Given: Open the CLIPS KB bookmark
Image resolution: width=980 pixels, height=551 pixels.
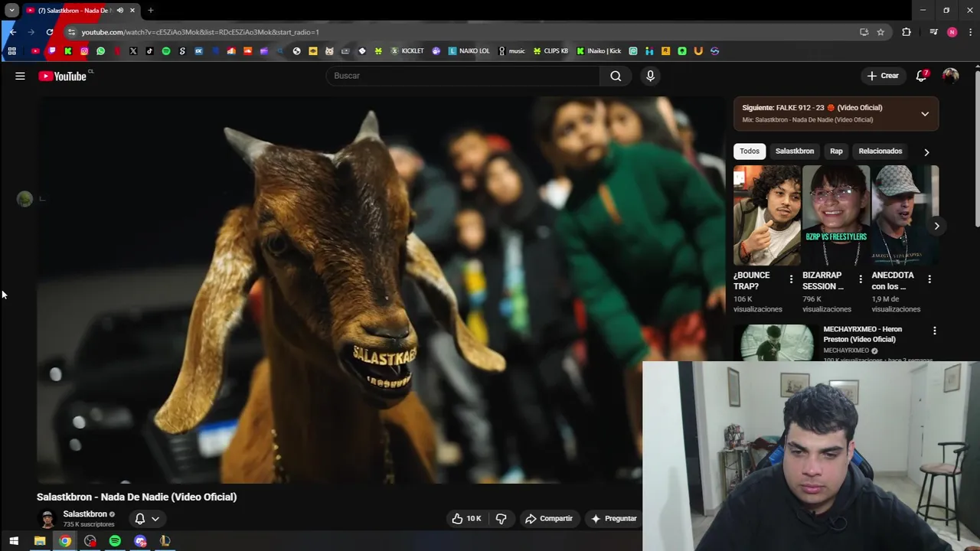Looking at the screenshot, I should point(551,51).
